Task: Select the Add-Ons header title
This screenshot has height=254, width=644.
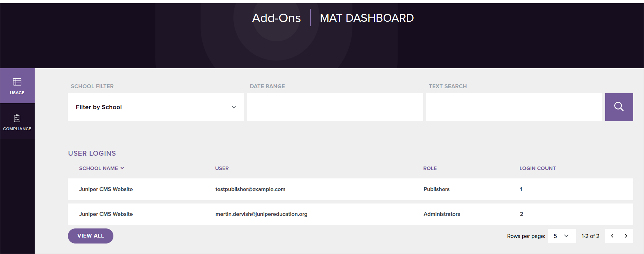Action: point(276,18)
